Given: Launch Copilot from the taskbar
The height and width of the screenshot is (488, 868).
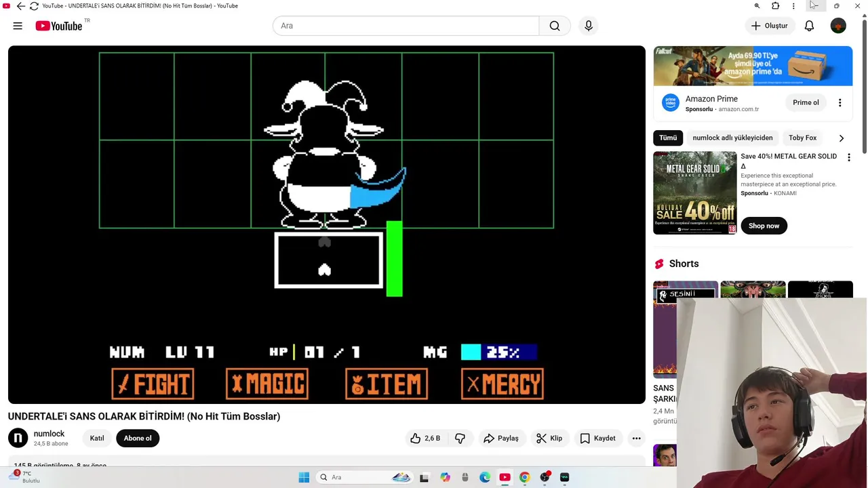Looking at the screenshot, I should pos(445,477).
